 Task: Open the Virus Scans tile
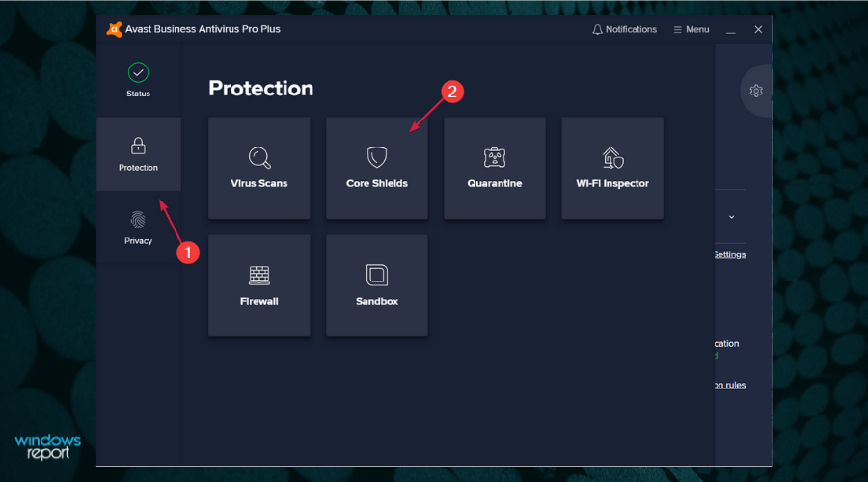(259, 168)
